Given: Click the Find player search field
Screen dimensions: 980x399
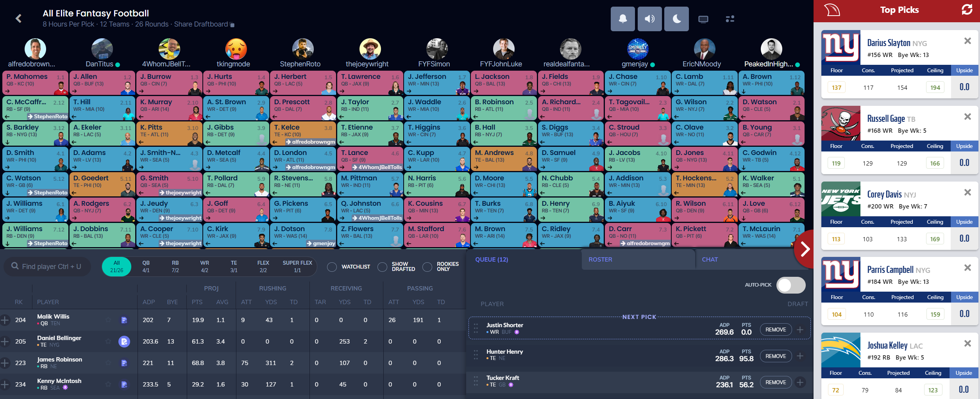Looking at the screenshot, I should pyautogui.click(x=47, y=267).
